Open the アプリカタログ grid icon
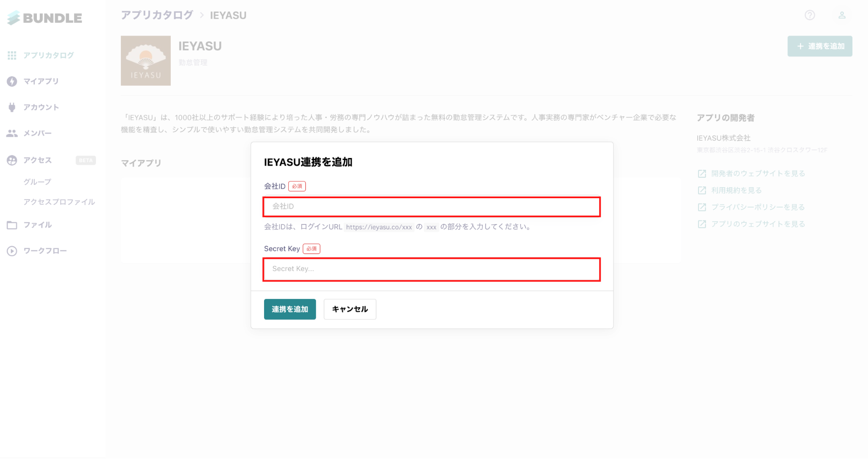 (x=12, y=55)
